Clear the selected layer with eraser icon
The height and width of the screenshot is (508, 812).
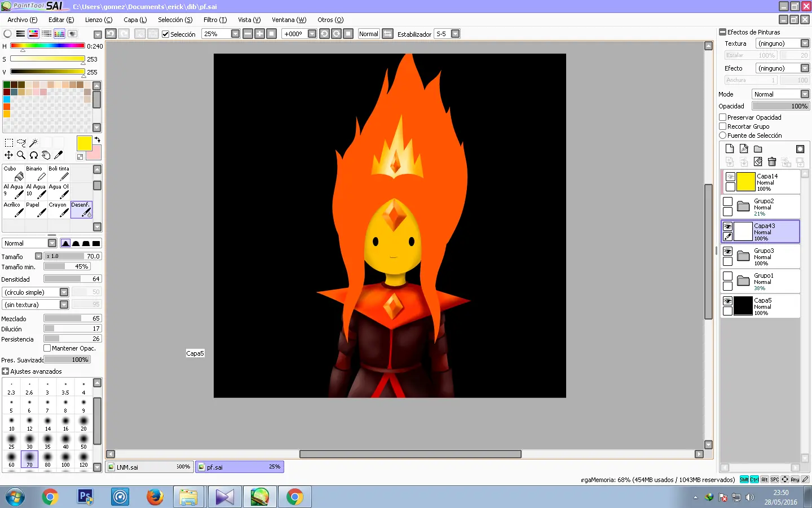click(x=758, y=162)
